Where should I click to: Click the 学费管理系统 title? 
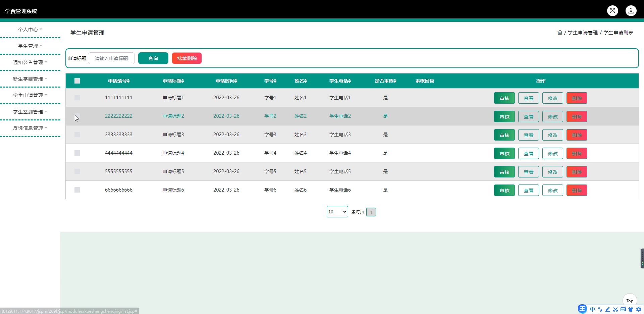(21, 11)
